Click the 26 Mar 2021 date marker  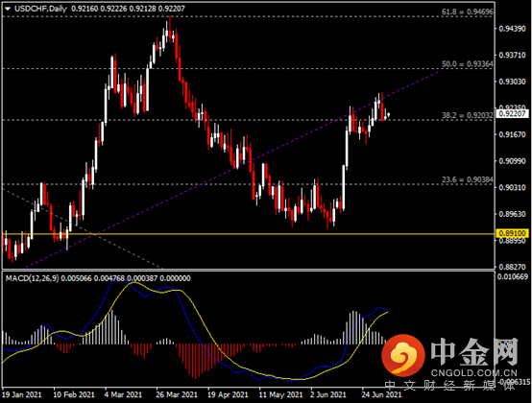point(177,395)
